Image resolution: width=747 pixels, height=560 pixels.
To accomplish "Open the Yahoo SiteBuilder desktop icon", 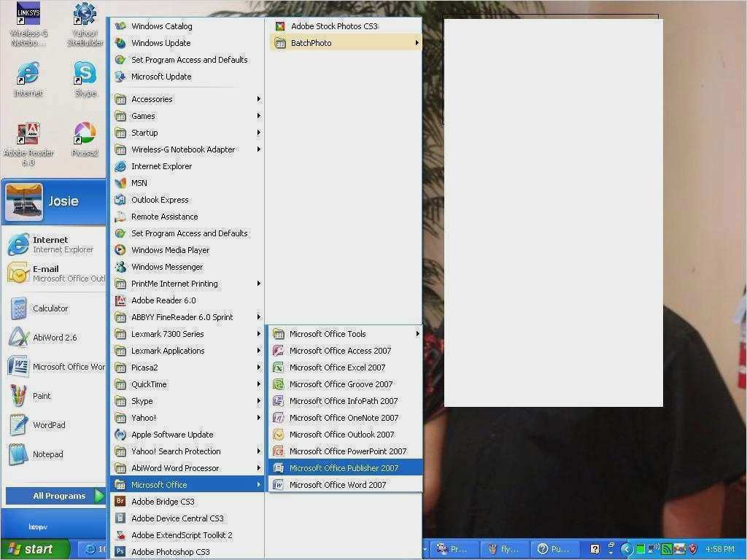I will click(x=85, y=15).
